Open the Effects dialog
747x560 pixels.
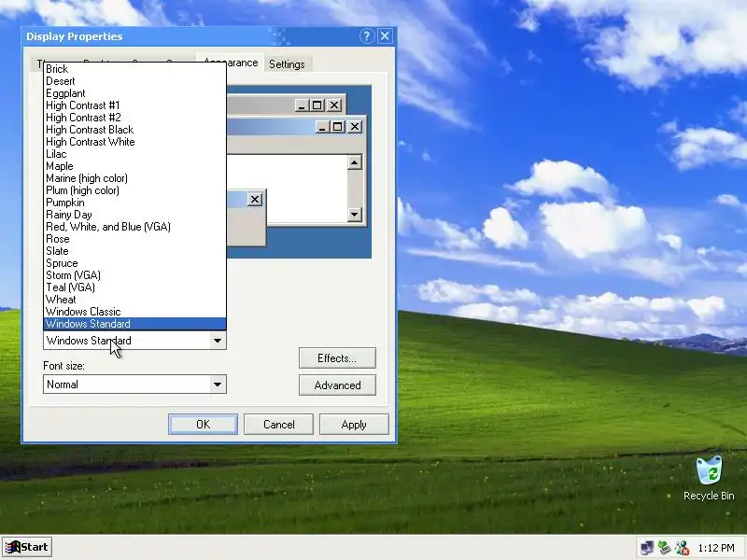[x=337, y=358]
